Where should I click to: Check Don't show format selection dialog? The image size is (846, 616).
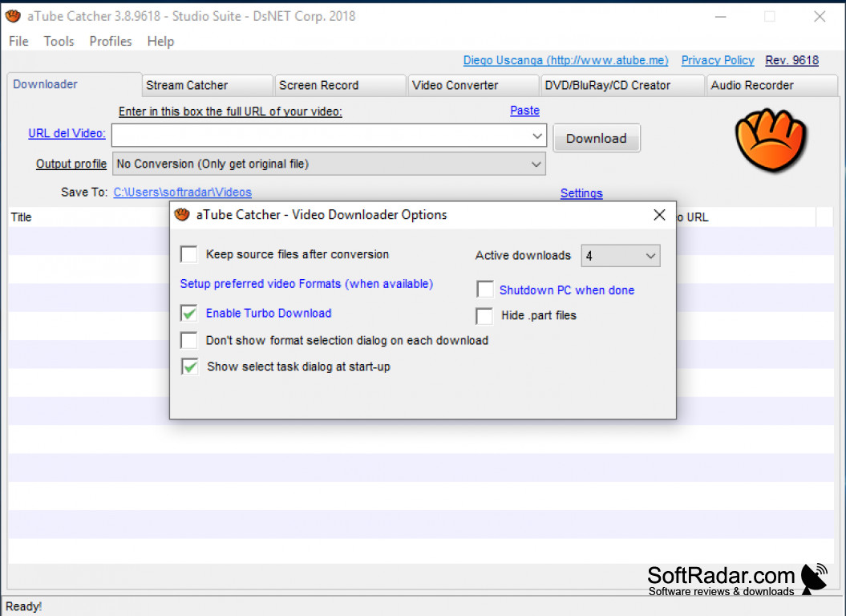(x=188, y=340)
